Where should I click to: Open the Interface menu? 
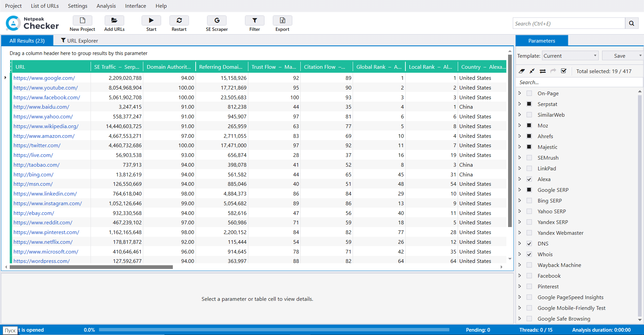pos(136,6)
